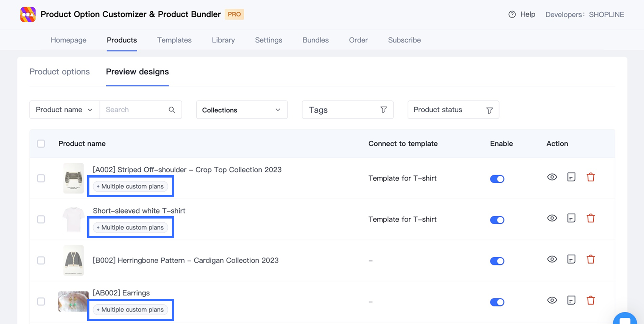Expand the Collections dropdown
Image resolution: width=644 pixels, height=324 pixels.
[242, 110]
